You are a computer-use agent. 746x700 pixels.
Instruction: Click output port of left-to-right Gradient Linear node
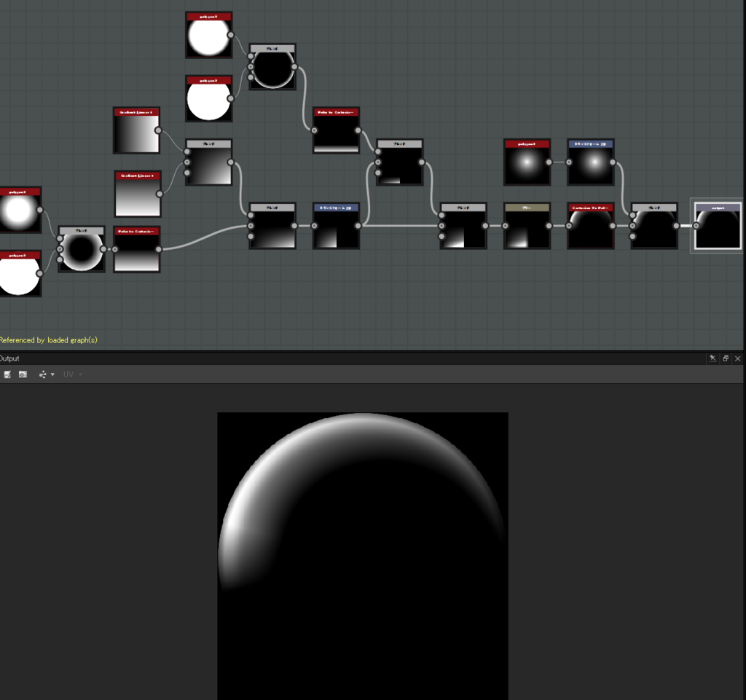coord(158,130)
